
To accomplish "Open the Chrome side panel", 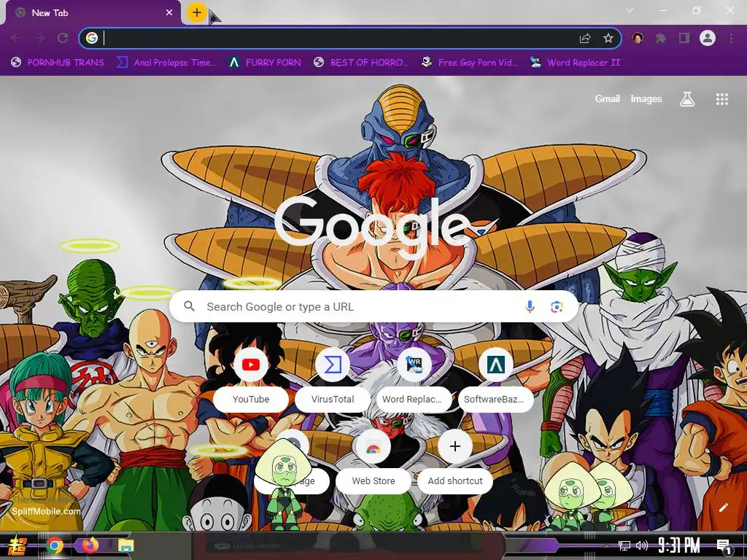I will click(684, 38).
